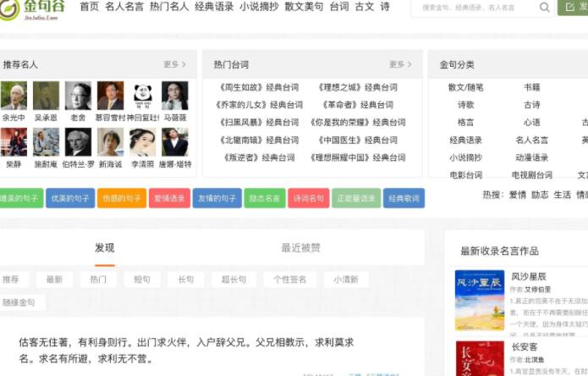Open 风沙星辰 book cover
This screenshot has height=376, width=588.
coord(480,300)
